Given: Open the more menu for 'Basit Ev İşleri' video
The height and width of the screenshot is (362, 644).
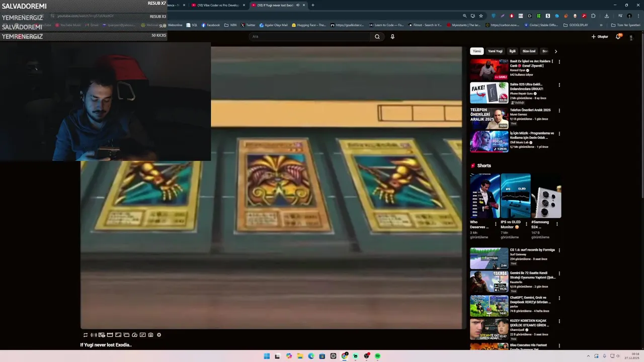Looking at the screenshot, I should point(559,62).
